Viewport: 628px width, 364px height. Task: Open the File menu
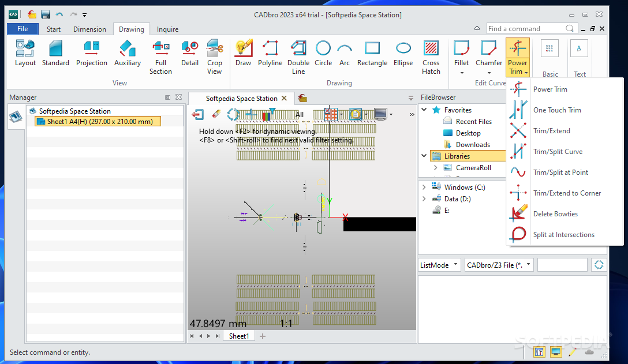[x=23, y=29]
